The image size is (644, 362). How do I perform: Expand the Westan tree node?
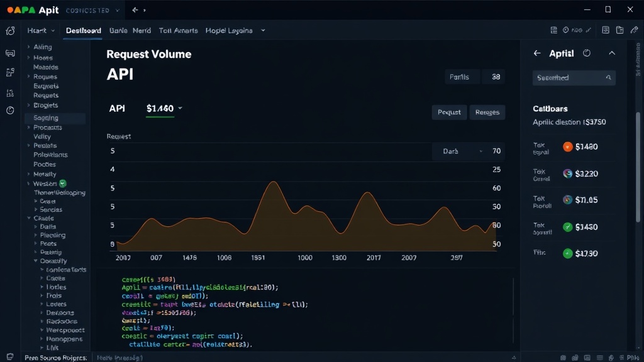pyautogui.click(x=28, y=184)
